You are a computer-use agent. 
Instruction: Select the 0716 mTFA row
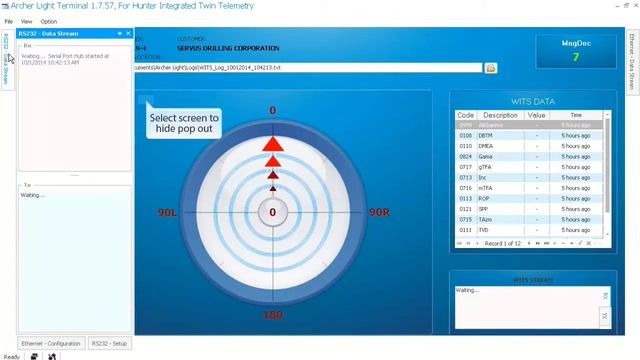(x=529, y=188)
